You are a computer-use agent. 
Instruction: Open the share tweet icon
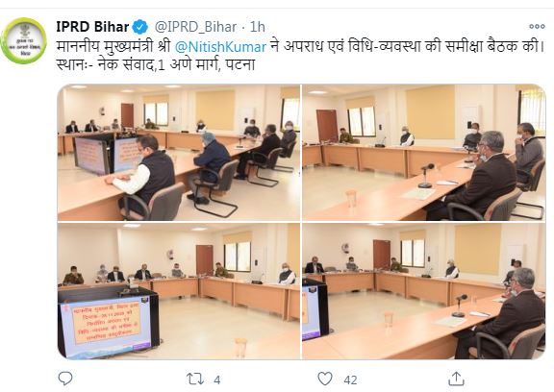[456, 379]
